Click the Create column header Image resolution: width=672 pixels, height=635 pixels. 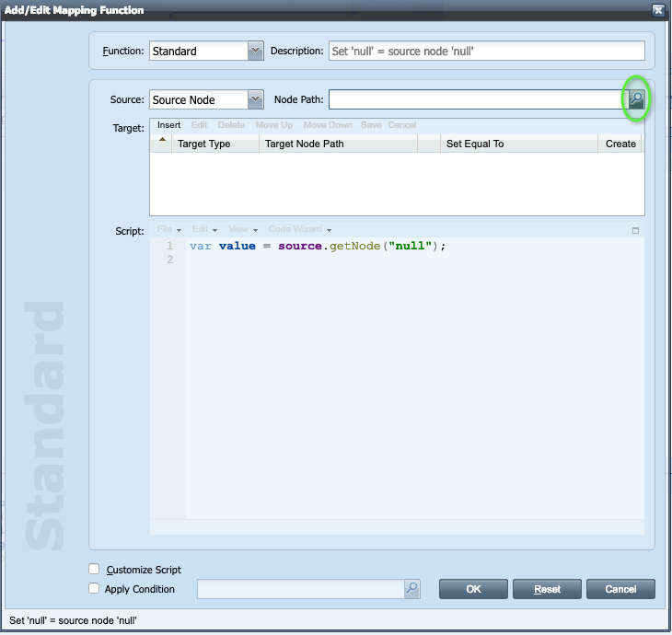[620, 144]
